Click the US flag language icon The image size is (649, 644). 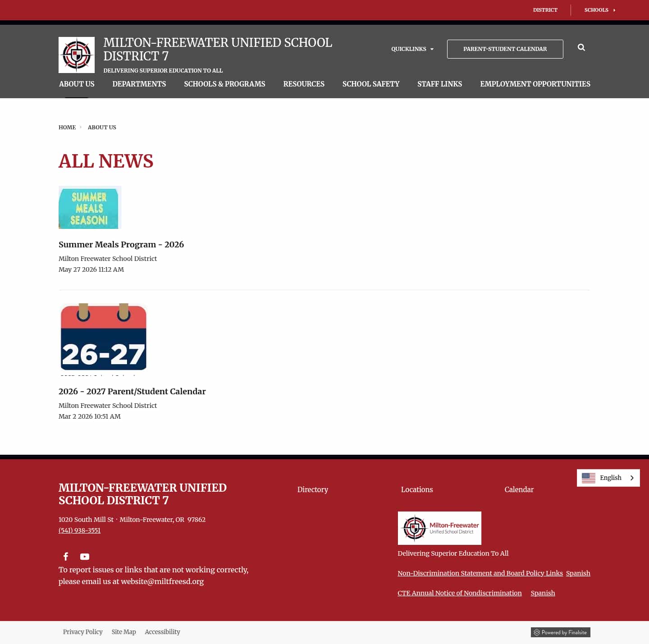[589, 478]
